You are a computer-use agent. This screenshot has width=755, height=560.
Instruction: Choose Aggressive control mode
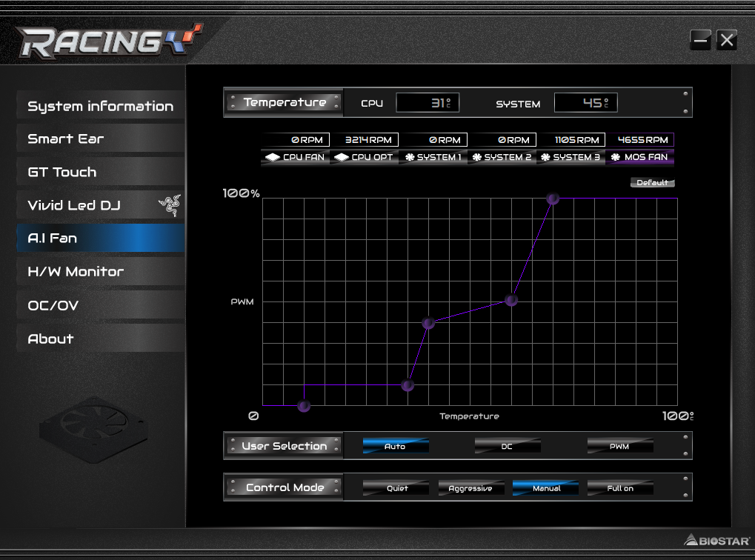pyautogui.click(x=471, y=487)
